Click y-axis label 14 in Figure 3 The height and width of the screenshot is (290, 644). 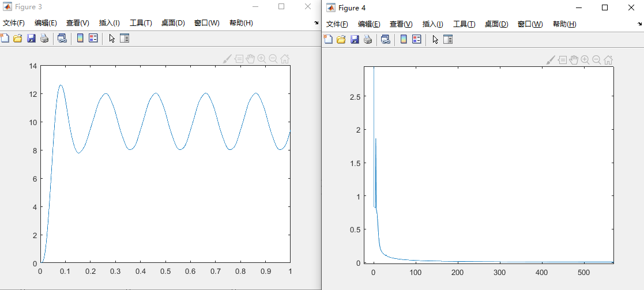(33, 66)
